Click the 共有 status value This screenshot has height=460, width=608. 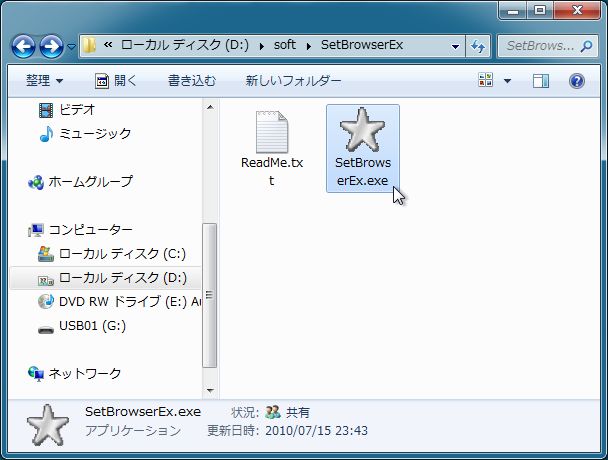[298, 412]
